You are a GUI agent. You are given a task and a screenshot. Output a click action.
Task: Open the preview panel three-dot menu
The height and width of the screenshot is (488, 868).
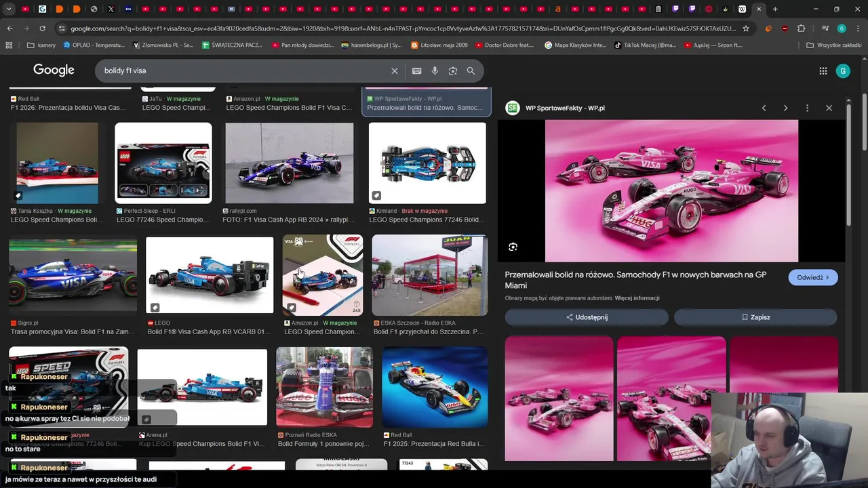coord(807,108)
